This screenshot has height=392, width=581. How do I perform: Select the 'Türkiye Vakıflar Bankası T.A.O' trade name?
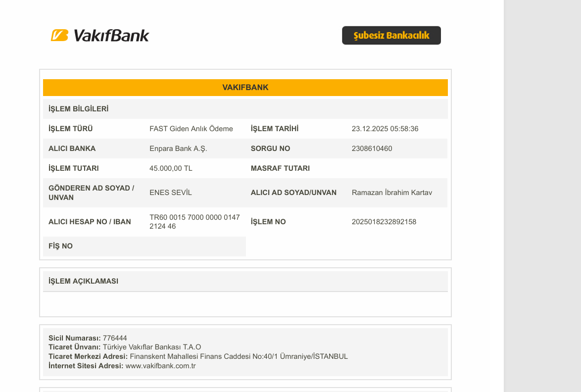[152, 347]
